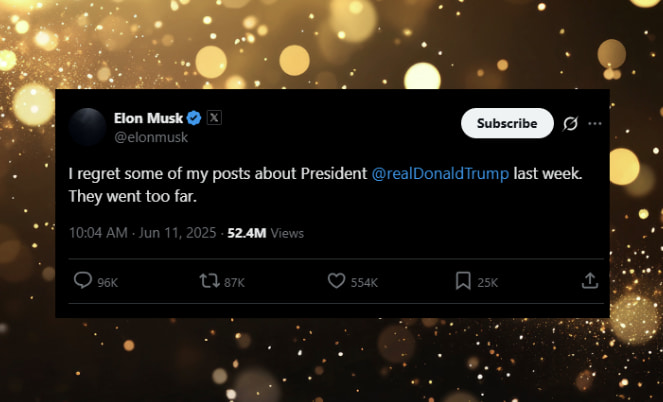
Task: Click the 554K likes count
Action: click(x=364, y=282)
